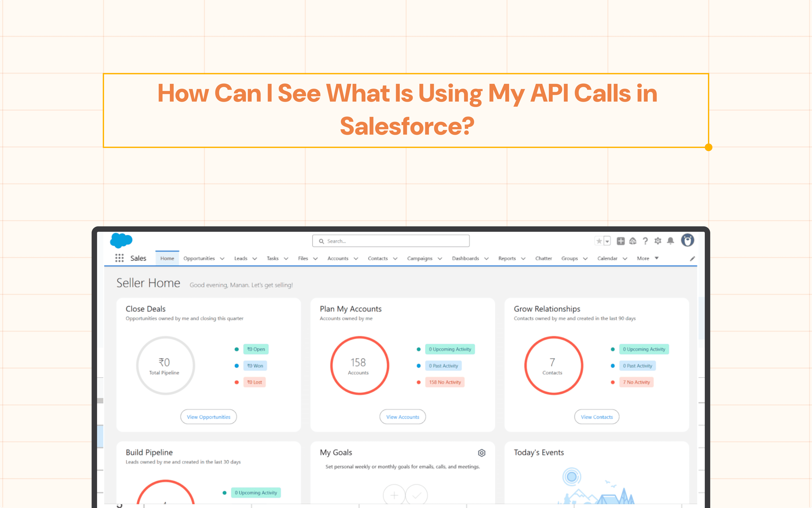Expand the Files tab chevron
Viewport: 812px width, 508px height.
pyautogui.click(x=315, y=259)
